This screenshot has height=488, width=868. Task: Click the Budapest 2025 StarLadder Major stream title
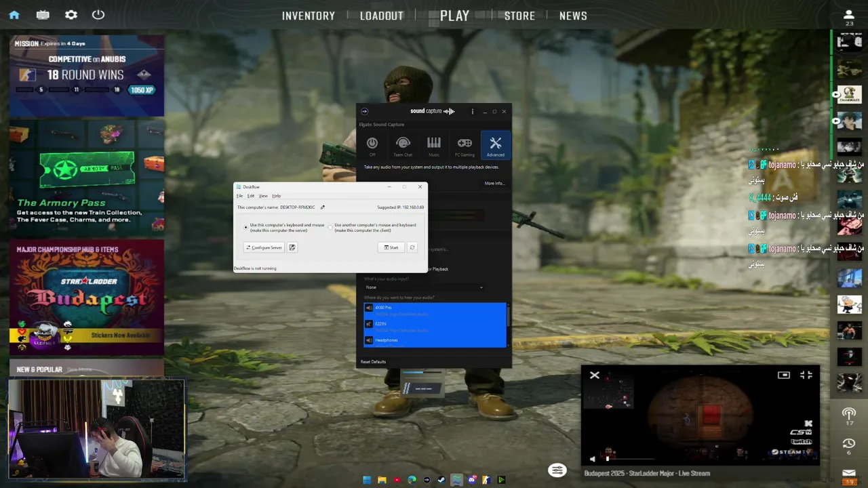point(647,473)
